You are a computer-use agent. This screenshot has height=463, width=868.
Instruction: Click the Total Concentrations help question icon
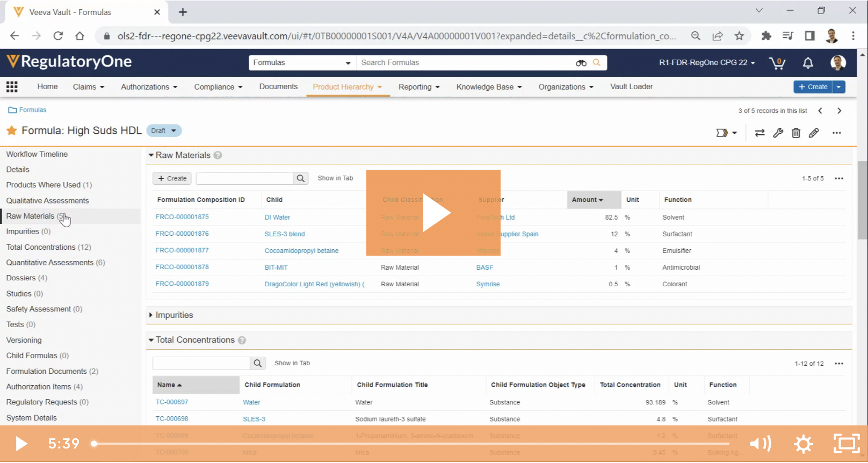pos(242,340)
